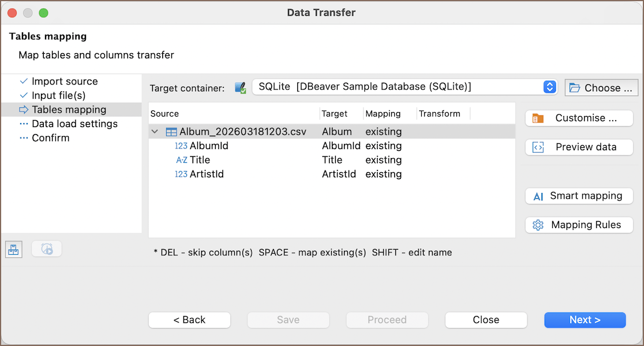This screenshot has height=346, width=644.
Task: Click the save task icon at bottom left
Action: coord(14,249)
